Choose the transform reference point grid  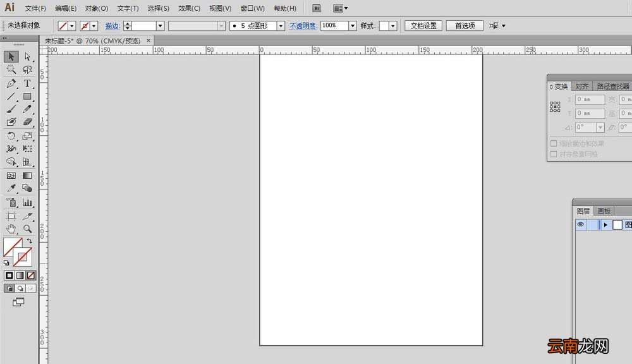[555, 107]
